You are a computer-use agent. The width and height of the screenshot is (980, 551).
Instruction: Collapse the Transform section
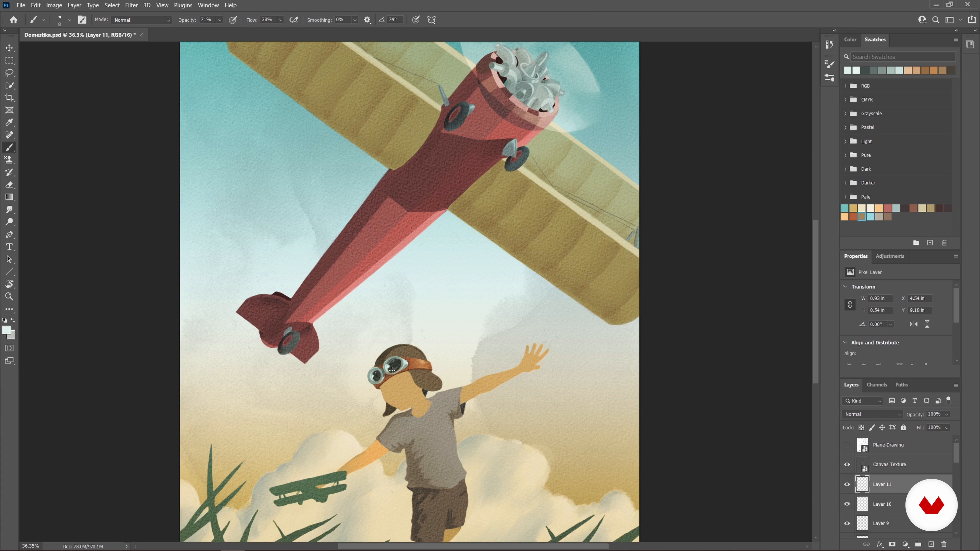pos(845,287)
